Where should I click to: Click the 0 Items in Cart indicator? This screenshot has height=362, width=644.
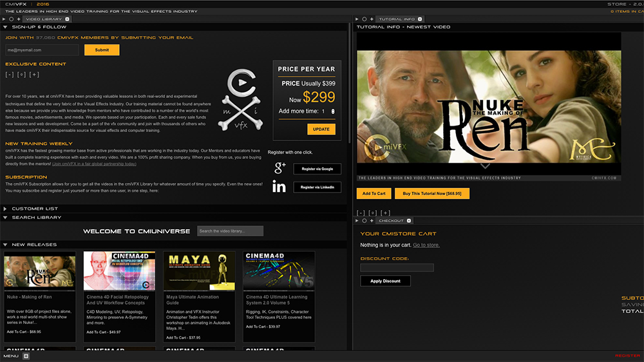(x=627, y=12)
